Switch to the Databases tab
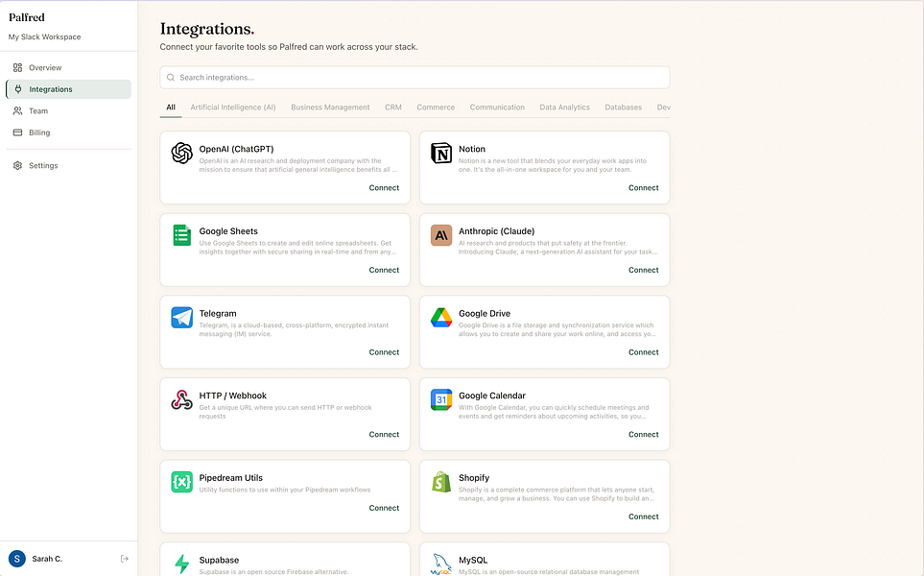924x576 pixels. point(623,108)
